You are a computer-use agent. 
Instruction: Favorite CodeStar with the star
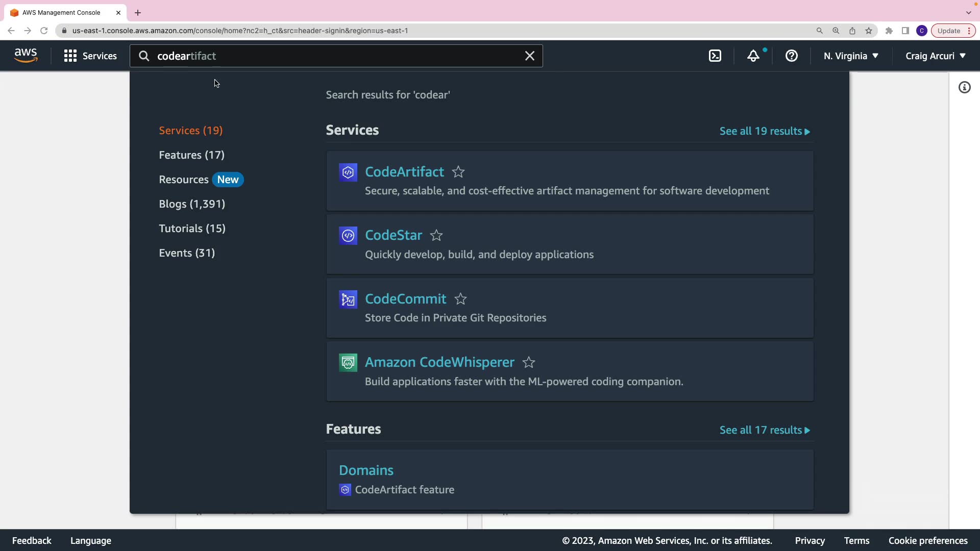[436, 236]
